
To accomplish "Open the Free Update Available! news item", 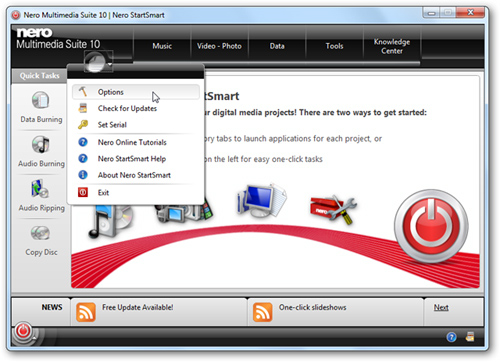I will (138, 307).
